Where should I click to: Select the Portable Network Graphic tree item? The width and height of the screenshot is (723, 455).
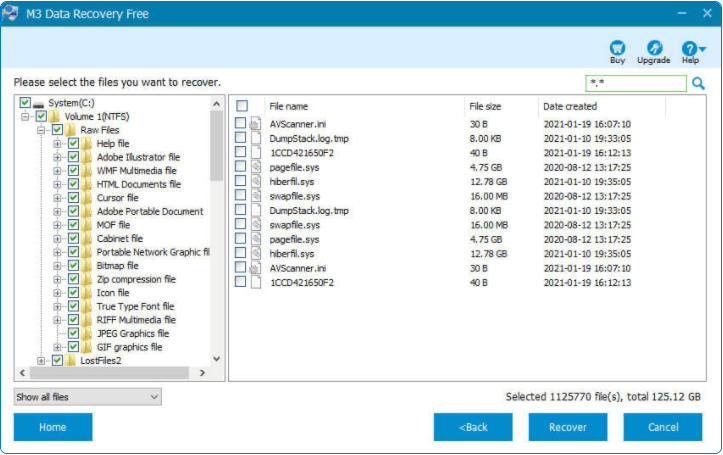coord(153,252)
